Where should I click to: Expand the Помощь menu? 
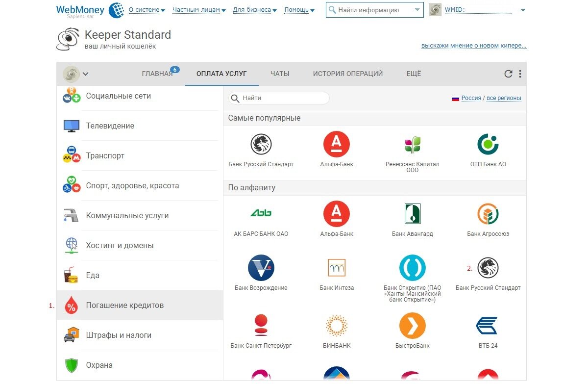pos(299,10)
